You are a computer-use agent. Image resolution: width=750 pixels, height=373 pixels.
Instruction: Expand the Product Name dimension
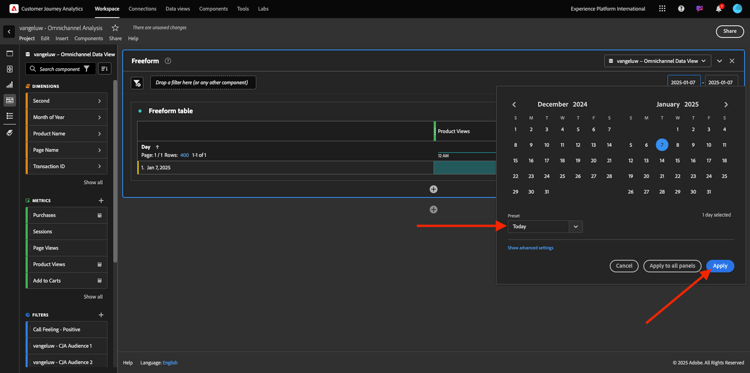[99, 134]
